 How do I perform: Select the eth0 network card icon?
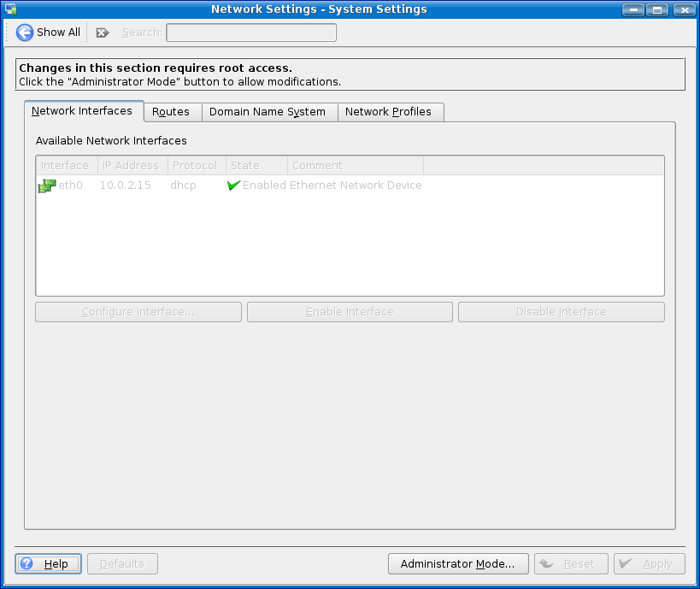[46, 186]
